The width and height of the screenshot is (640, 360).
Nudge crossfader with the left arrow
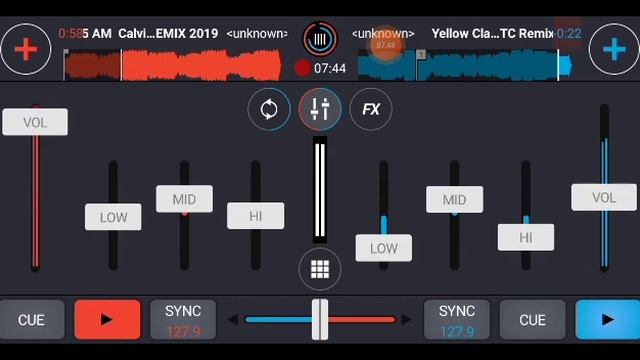pos(233,320)
